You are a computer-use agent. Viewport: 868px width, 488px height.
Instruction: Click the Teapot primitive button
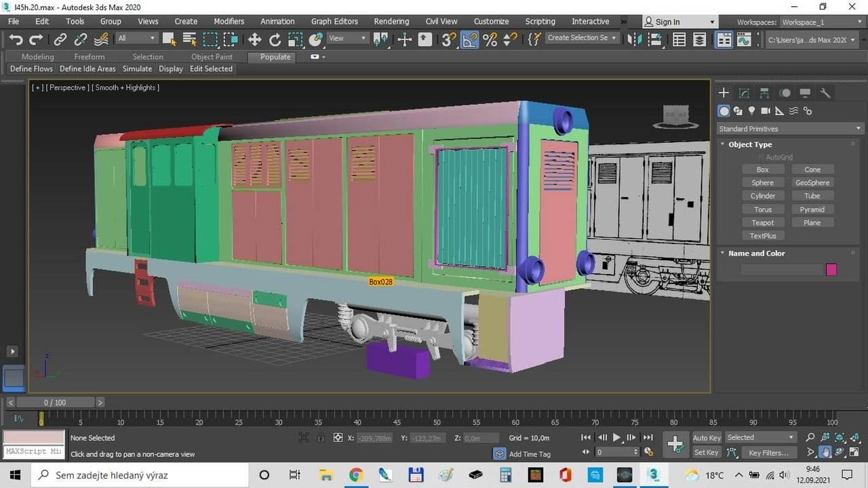[762, 222]
